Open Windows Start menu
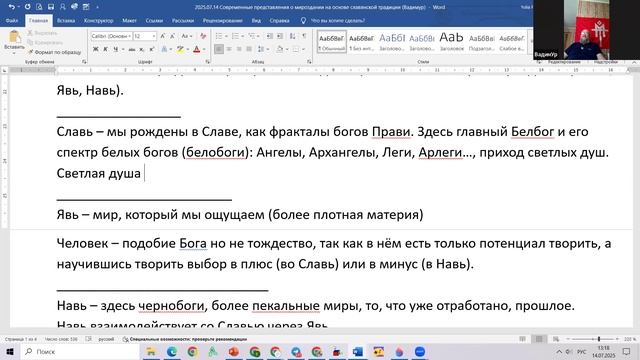Viewport: 640px width, 360px height. coord(10,351)
